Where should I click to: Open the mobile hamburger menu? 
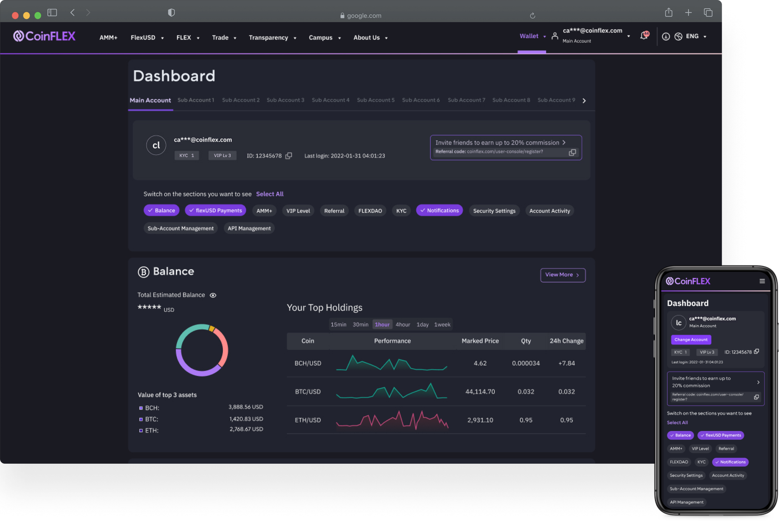[762, 281]
